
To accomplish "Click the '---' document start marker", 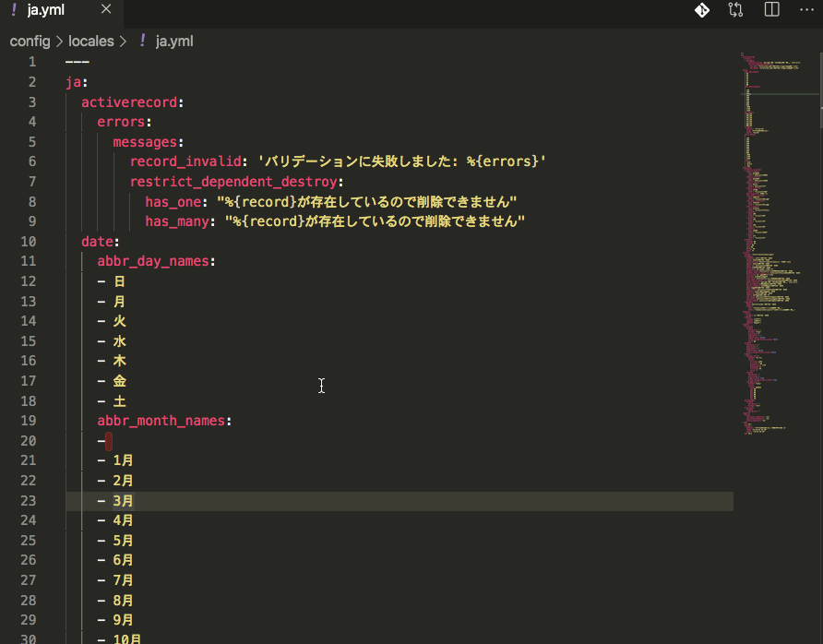I will point(78,62).
